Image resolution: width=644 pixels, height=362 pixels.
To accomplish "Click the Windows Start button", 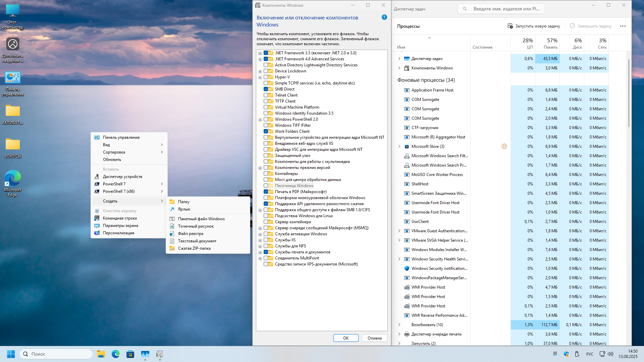I will pos(11,354).
